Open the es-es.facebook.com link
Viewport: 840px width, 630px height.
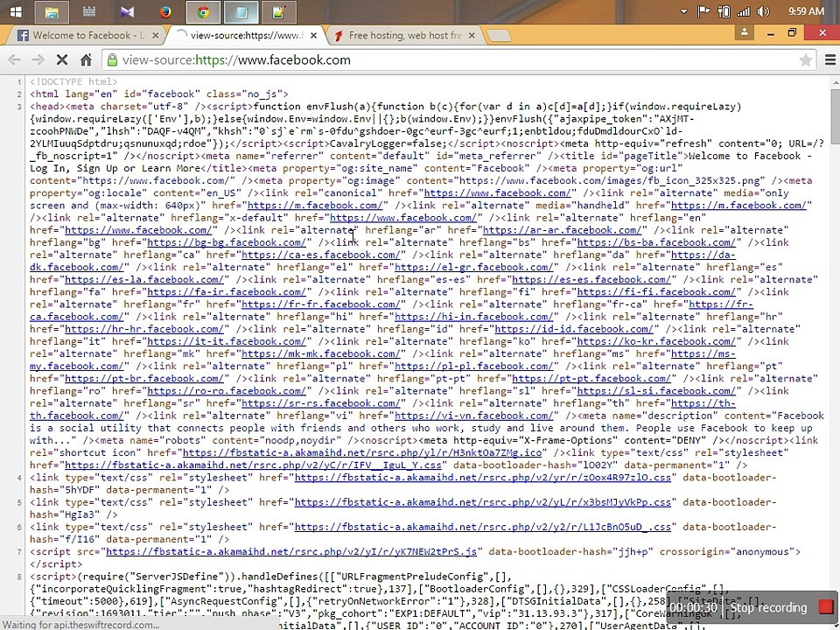(591, 279)
